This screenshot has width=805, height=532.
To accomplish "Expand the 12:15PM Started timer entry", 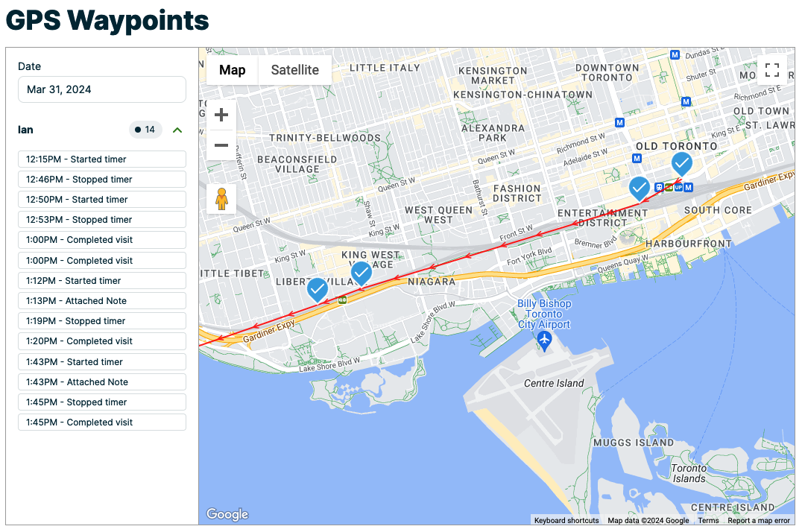I will point(101,159).
